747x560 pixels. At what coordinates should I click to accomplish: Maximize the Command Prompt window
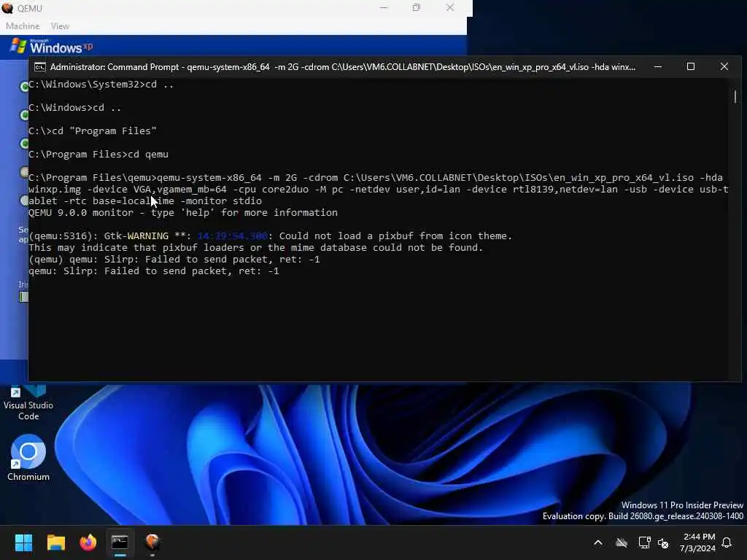(x=690, y=67)
